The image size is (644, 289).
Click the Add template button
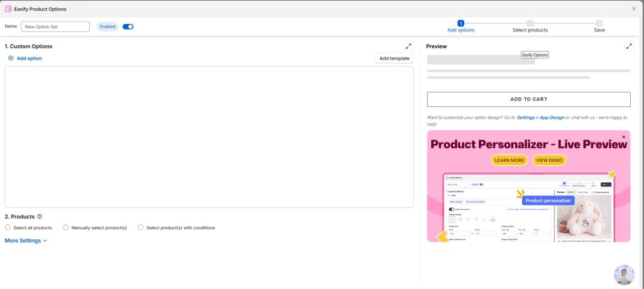(x=394, y=58)
